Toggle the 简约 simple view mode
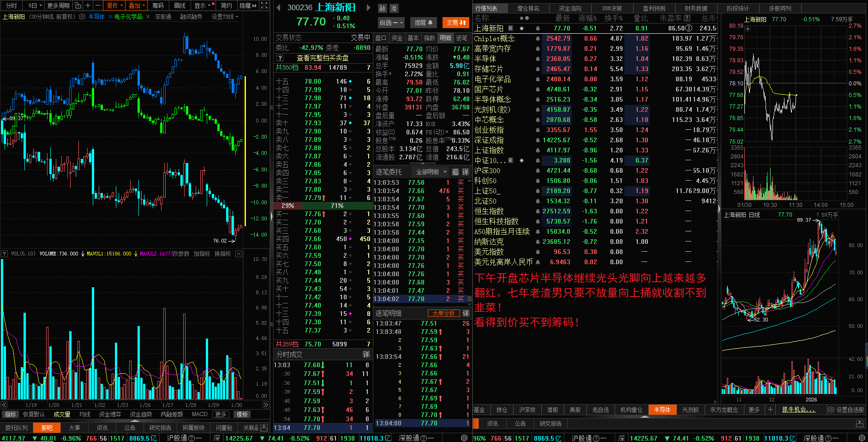 [x=226, y=6]
